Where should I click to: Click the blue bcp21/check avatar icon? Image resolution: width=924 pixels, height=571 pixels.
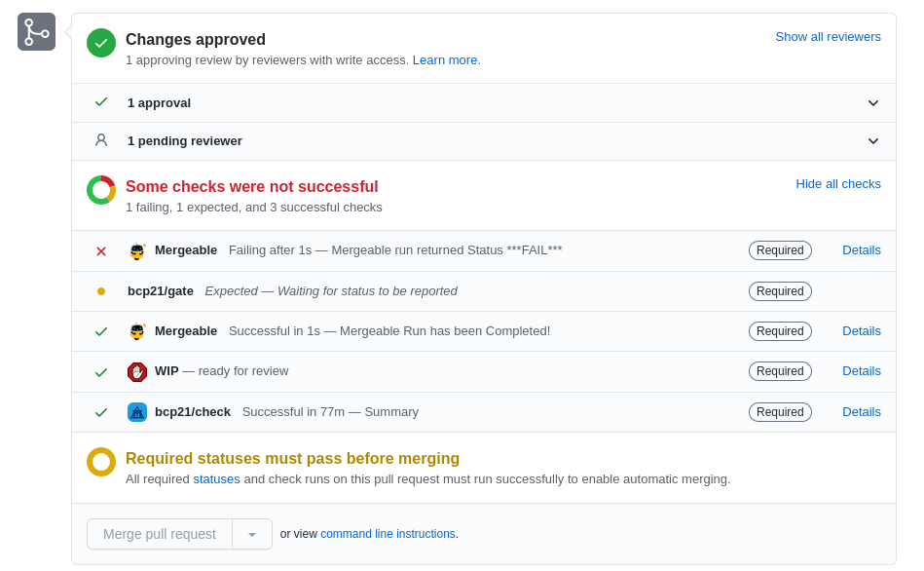point(136,411)
